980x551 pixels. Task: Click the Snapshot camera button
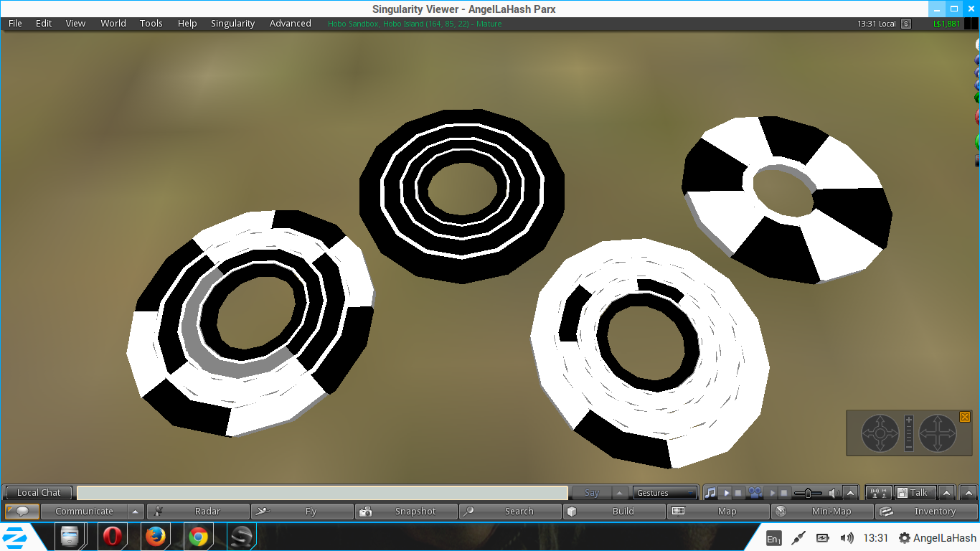(406, 512)
